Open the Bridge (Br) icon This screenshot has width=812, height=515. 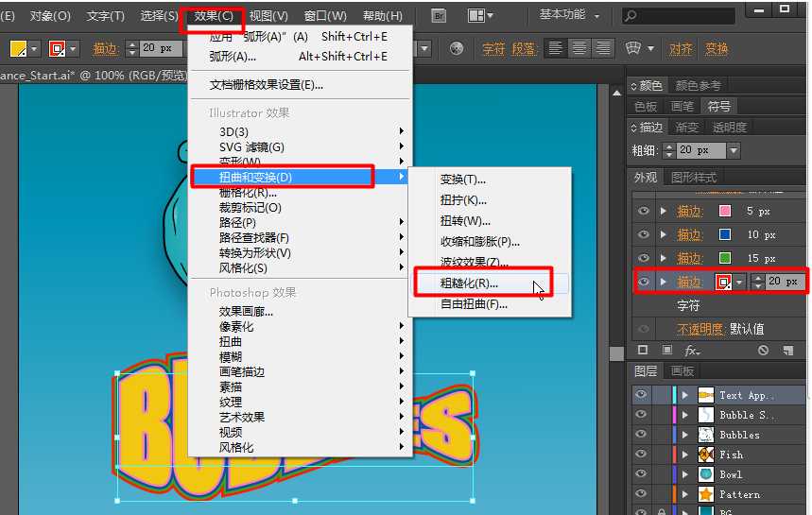(x=439, y=15)
